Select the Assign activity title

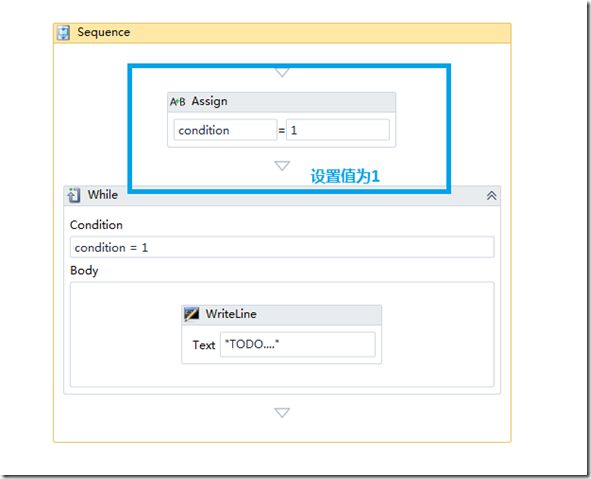point(209,101)
